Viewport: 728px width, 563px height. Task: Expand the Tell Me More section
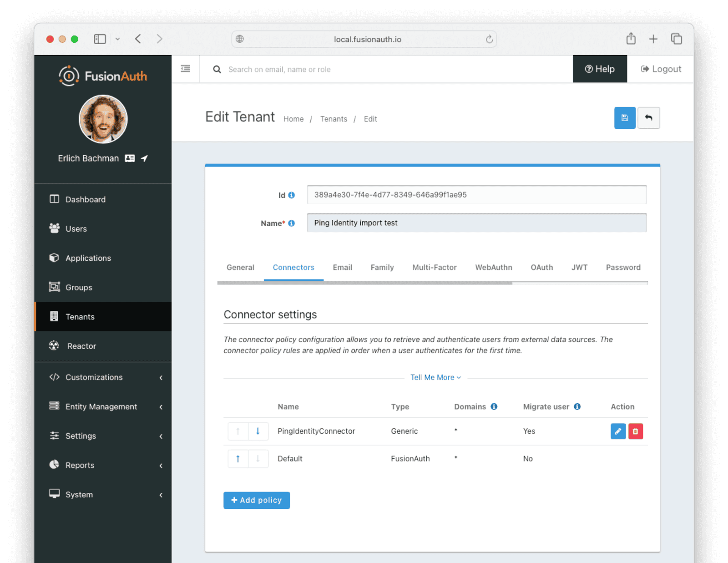coord(435,377)
